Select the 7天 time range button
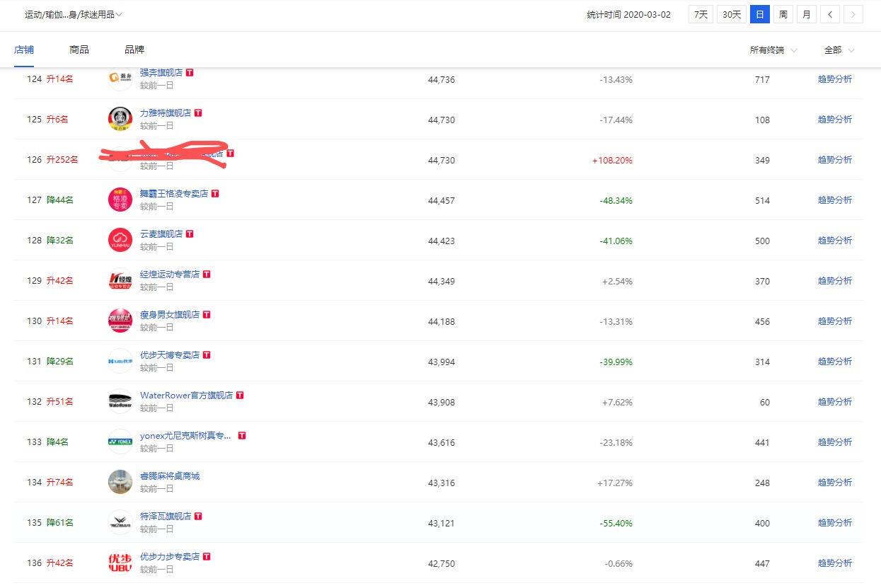This screenshot has width=881, height=588. pos(701,14)
